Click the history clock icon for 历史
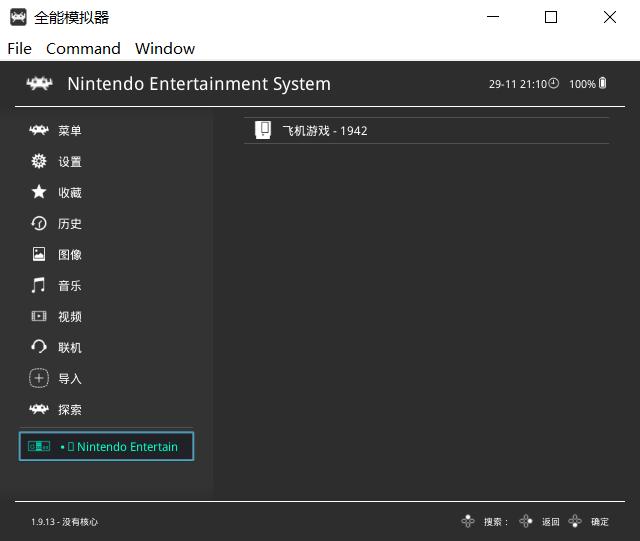Image resolution: width=640 pixels, height=541 pixels. coord(39,223)
